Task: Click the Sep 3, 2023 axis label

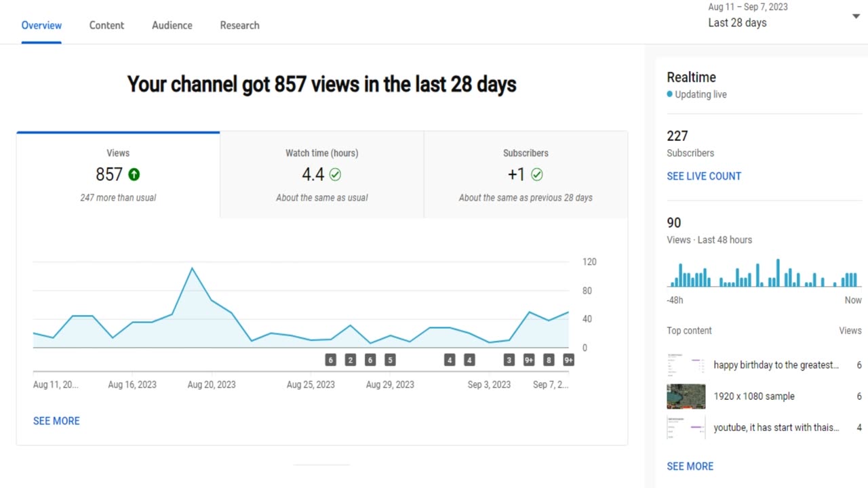Action: click(489, 385)
